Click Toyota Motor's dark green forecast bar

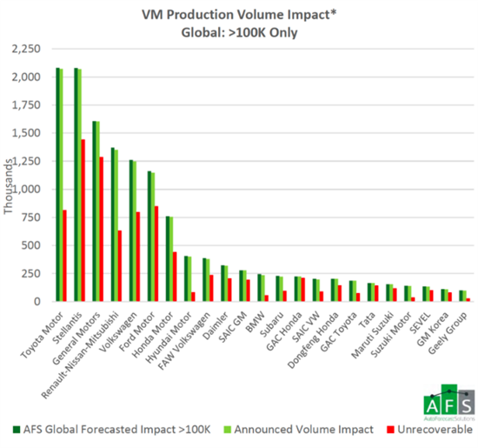click(x=58, y=184)
